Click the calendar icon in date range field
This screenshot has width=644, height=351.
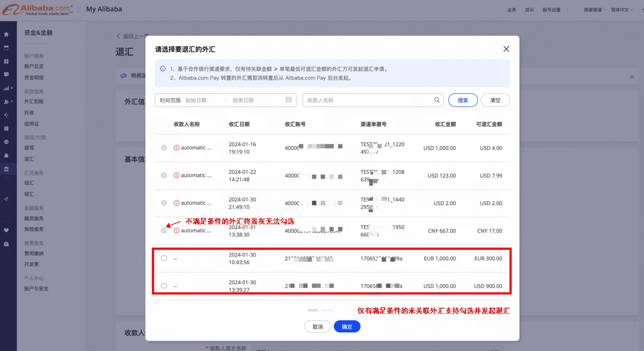289,100
